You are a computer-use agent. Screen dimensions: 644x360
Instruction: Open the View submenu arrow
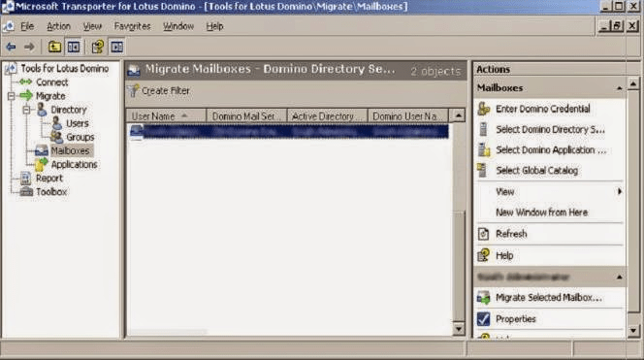(620, 191)
